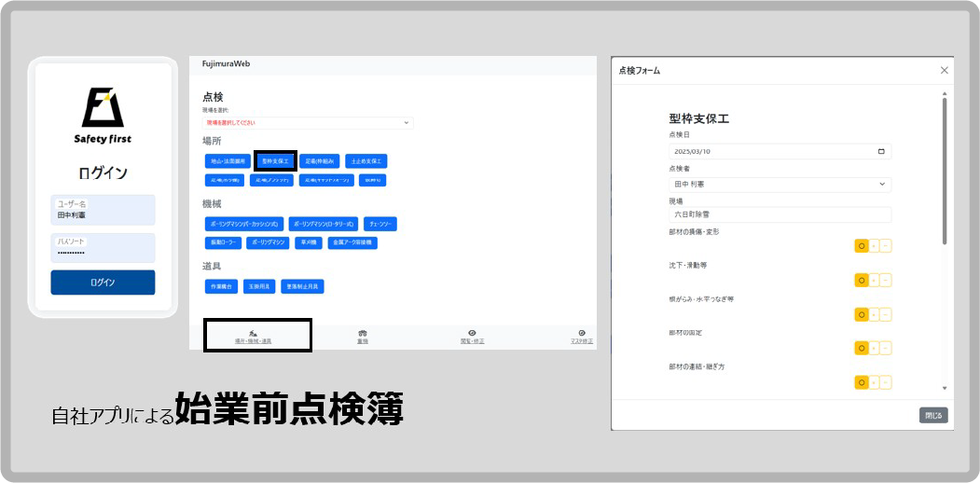Select the 振動ローラー machine button
Viewport: 980px width, 483px height.
[223, 242]
